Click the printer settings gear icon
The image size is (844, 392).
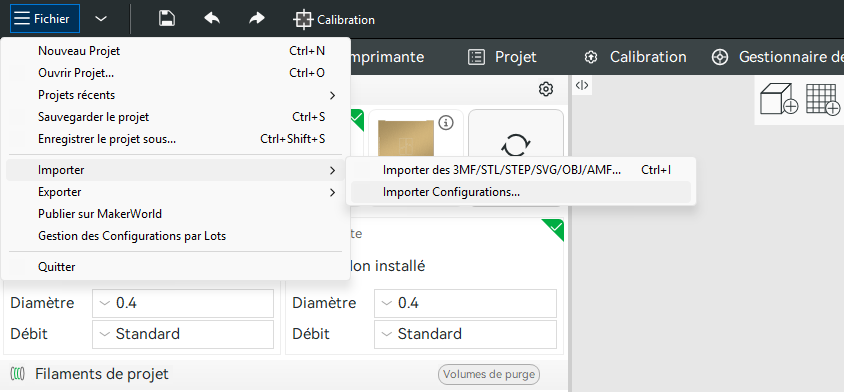[546, 89]
